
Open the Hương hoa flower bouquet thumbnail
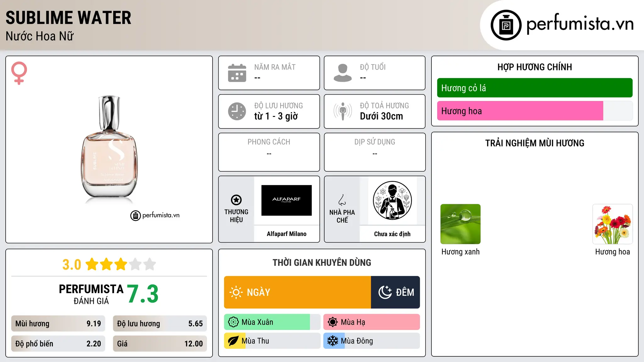pos(613,224)
